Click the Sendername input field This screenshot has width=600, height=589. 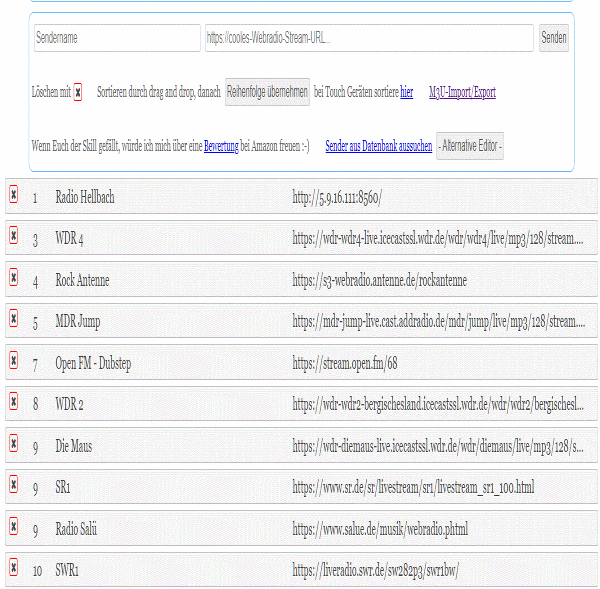(x=117, y=38)
